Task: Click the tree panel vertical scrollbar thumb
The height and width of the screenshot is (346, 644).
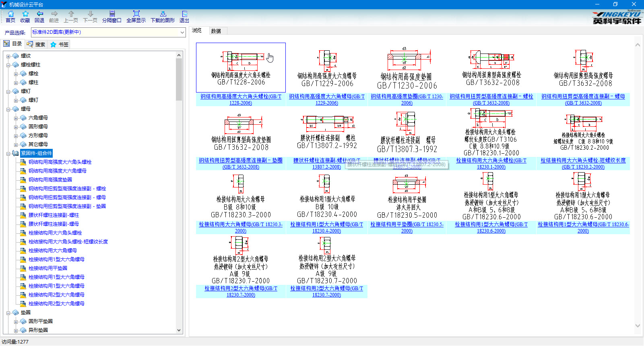Action: [x=179, y=78]
